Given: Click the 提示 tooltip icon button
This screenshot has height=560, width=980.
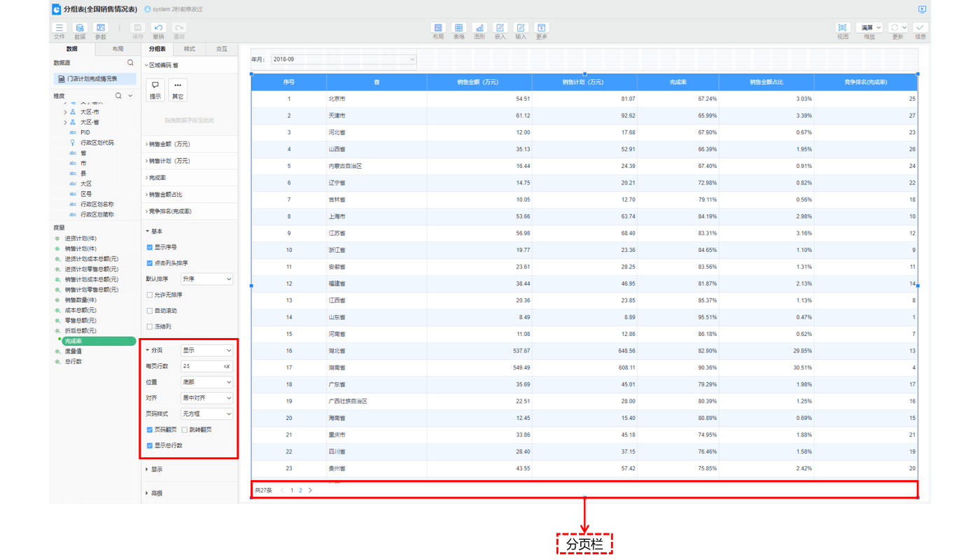Looking at the screenshot, I should (155, 89).
